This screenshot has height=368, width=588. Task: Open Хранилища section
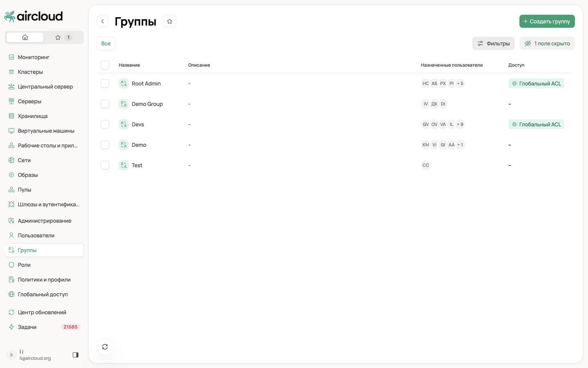[x=44, y=116]
